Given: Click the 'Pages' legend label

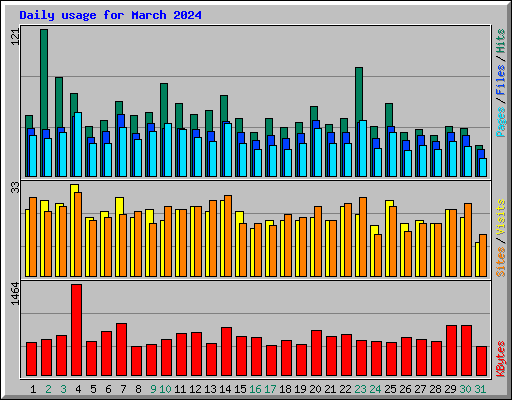Looking at the screenshot, I should [500, 122].
